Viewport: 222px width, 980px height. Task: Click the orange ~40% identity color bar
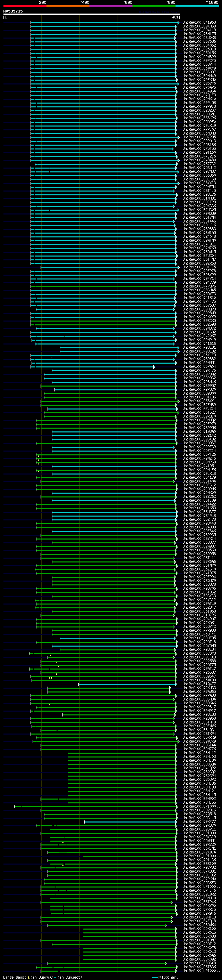click(x=68, y=6)
